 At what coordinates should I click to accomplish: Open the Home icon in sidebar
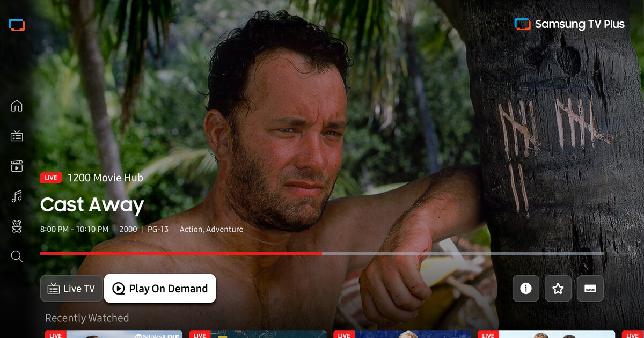click(17, 106)
